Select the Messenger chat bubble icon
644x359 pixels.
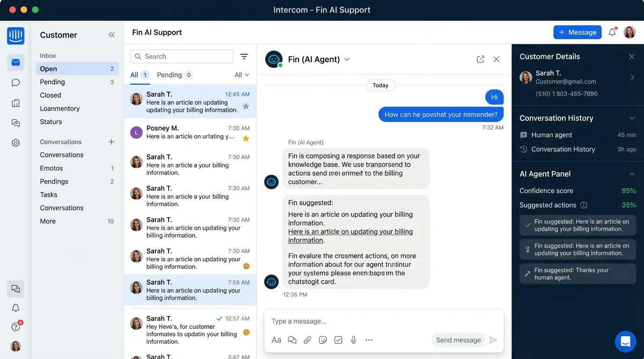tap(15, 83)
